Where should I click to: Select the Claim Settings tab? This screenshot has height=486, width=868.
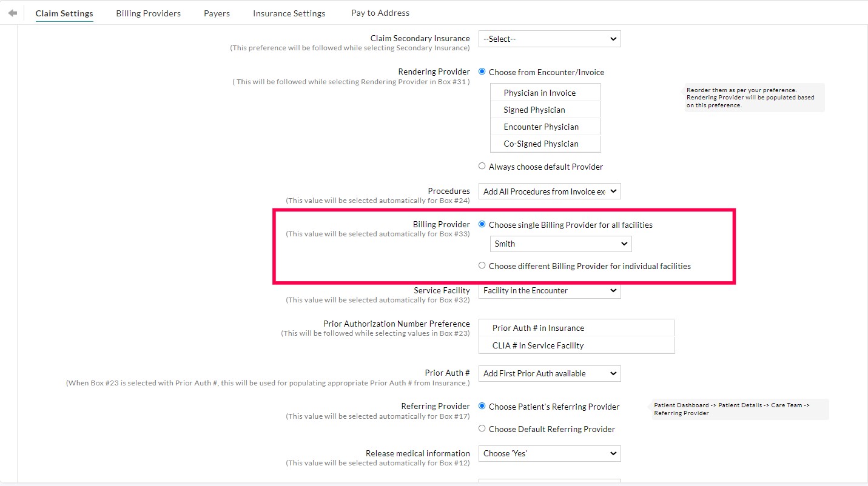coord(64,13)
